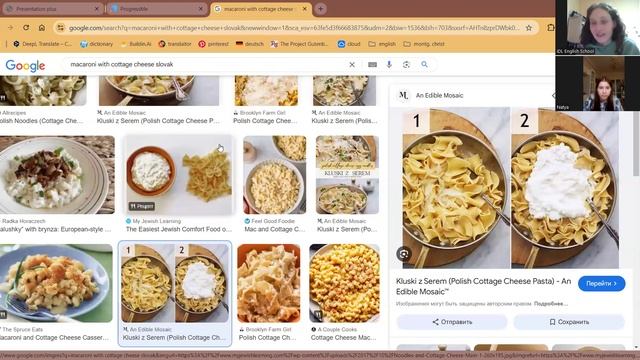Screen dimensions: 640x360
Task: Open the Feel Good Foodie mac image
Action: tap(274, 175)
